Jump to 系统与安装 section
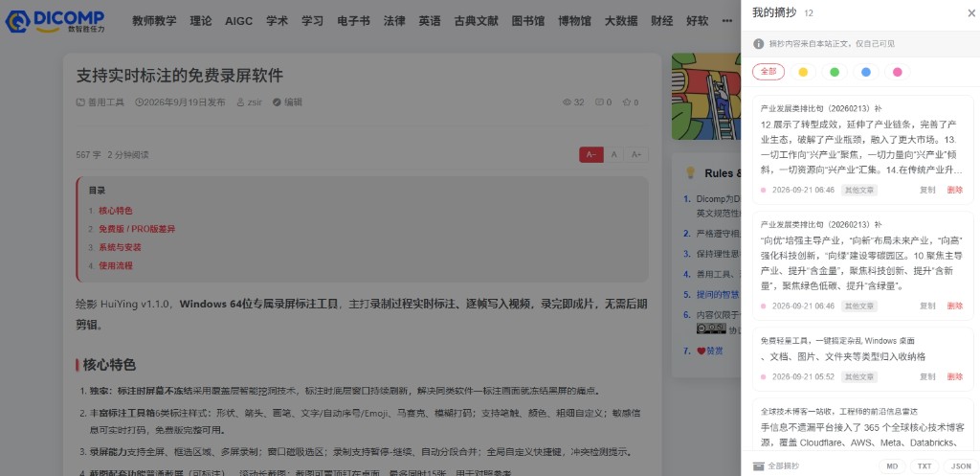 click(120, 247)
